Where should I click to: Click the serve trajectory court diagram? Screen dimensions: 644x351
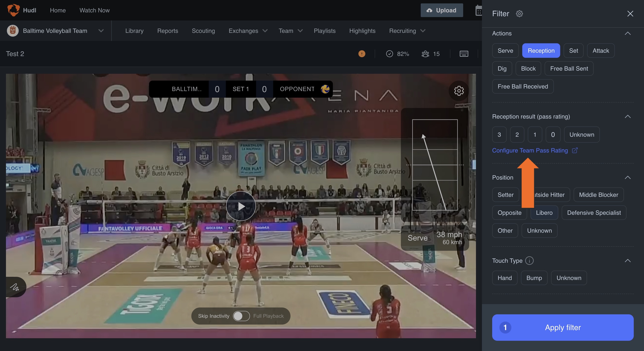coord(435,165)
